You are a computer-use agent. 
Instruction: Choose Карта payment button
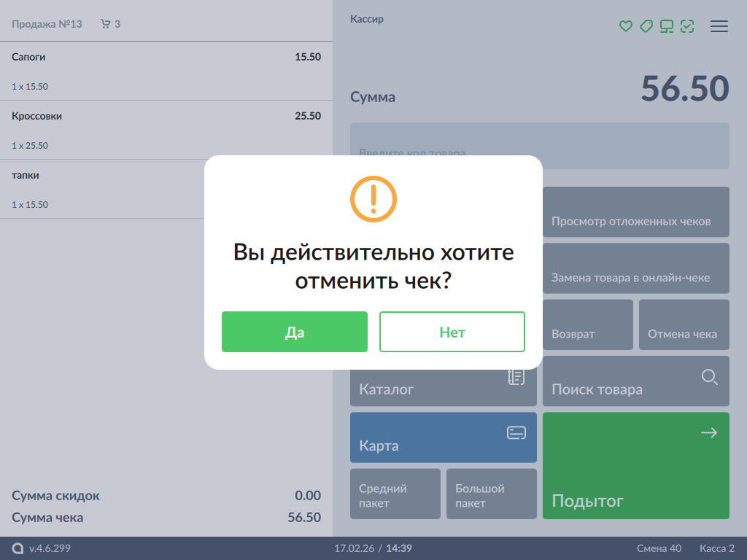[444, 437]
